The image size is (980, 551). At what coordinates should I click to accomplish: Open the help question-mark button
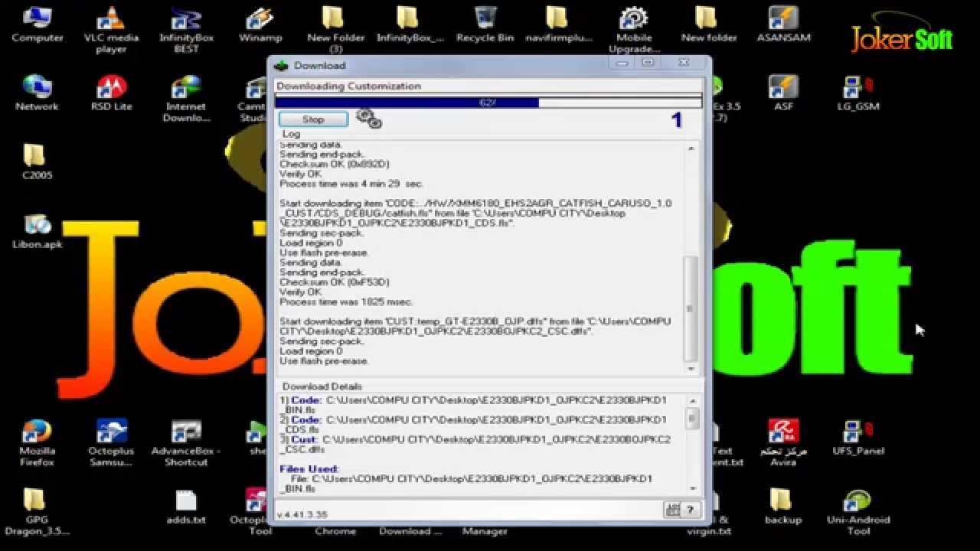691,510
